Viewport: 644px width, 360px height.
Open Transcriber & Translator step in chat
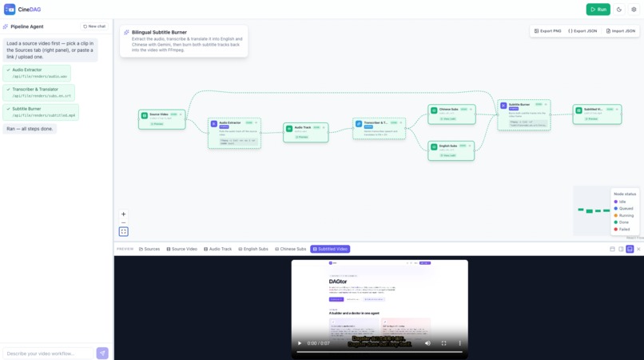coord(39,92)
